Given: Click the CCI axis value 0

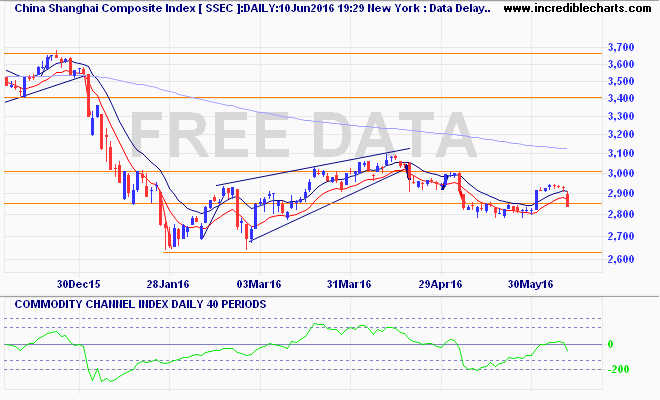Looking at the screenshot, I should click(x=610, y=344).
